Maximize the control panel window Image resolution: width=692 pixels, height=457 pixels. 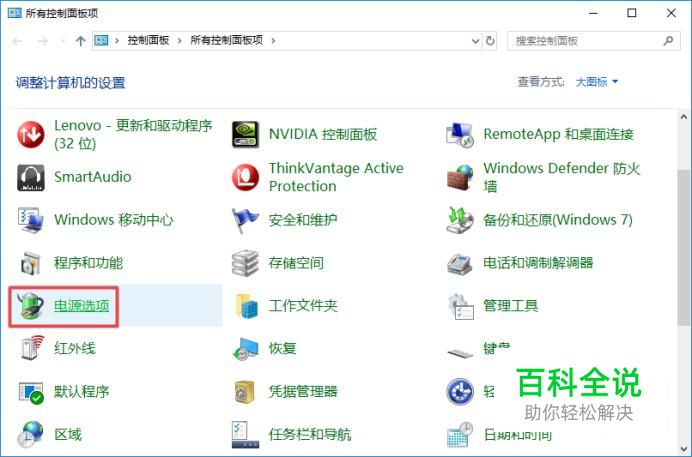[x=632, y=13]
